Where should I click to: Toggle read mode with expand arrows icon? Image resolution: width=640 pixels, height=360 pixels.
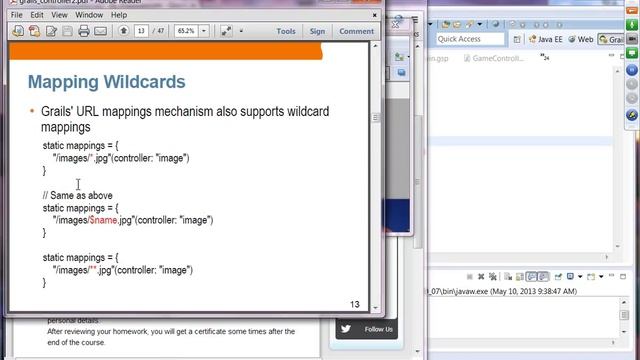point(226,31)
